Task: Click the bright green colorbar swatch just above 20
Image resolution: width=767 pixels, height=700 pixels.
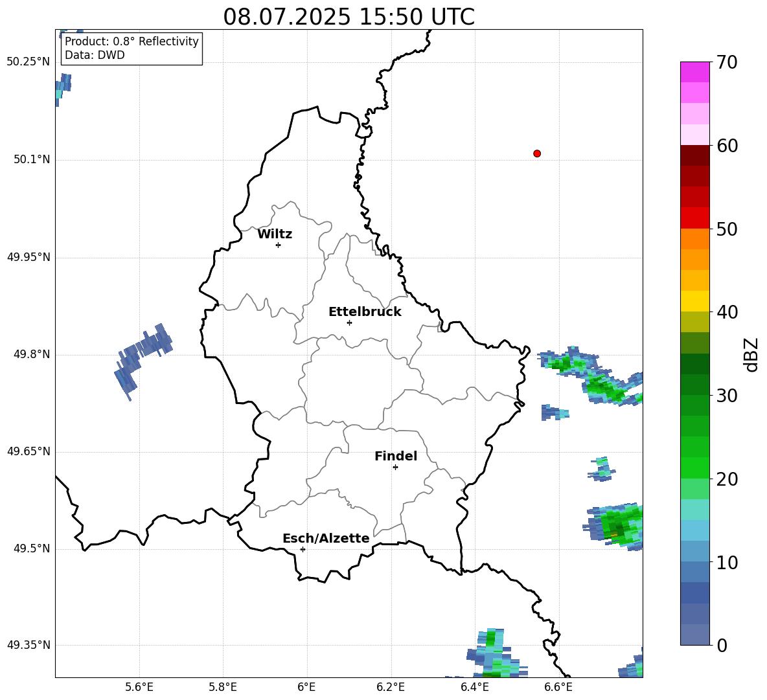Action: click(695, 468)
